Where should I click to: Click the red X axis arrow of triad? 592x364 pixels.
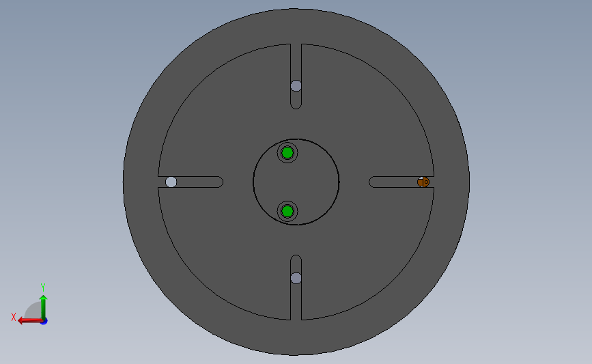click(x=30, y=321)
